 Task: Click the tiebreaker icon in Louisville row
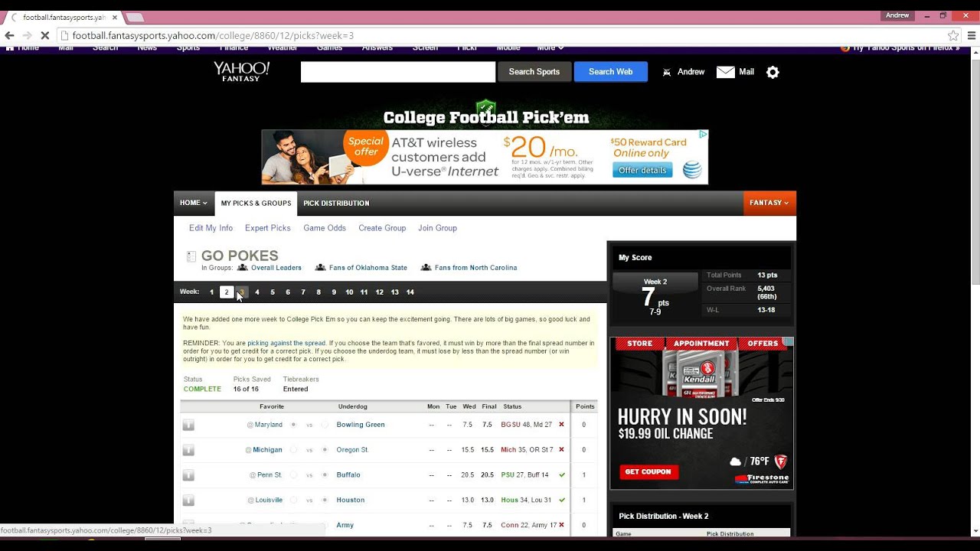coord(188,500)
